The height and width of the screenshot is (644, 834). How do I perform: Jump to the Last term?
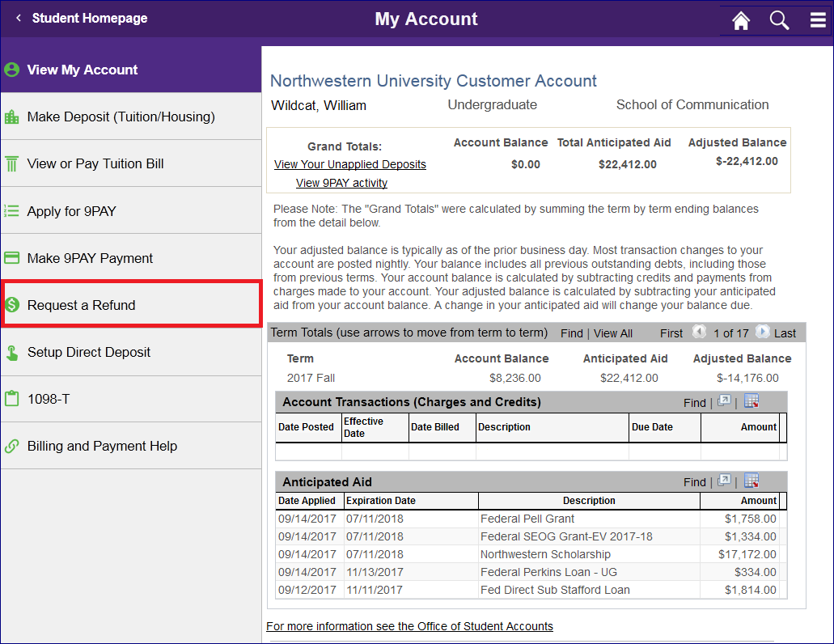785,332
